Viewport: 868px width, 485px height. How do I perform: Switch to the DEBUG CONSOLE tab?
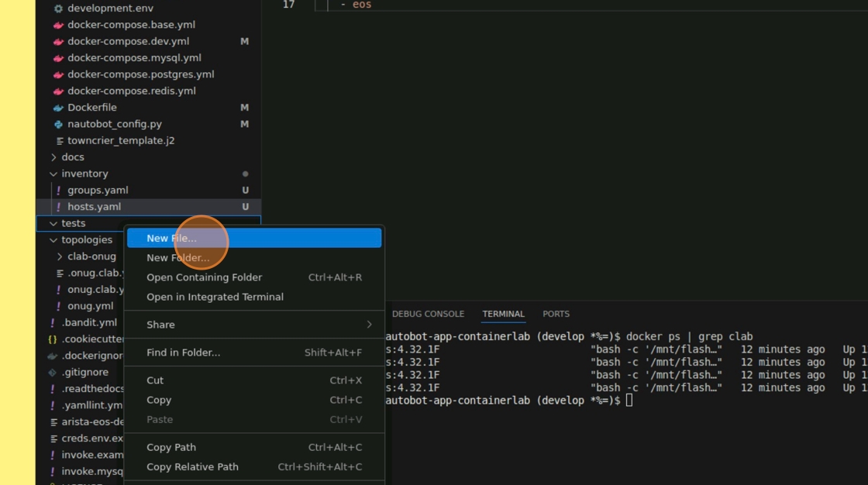pyautogui.click(x=428, y=314)
